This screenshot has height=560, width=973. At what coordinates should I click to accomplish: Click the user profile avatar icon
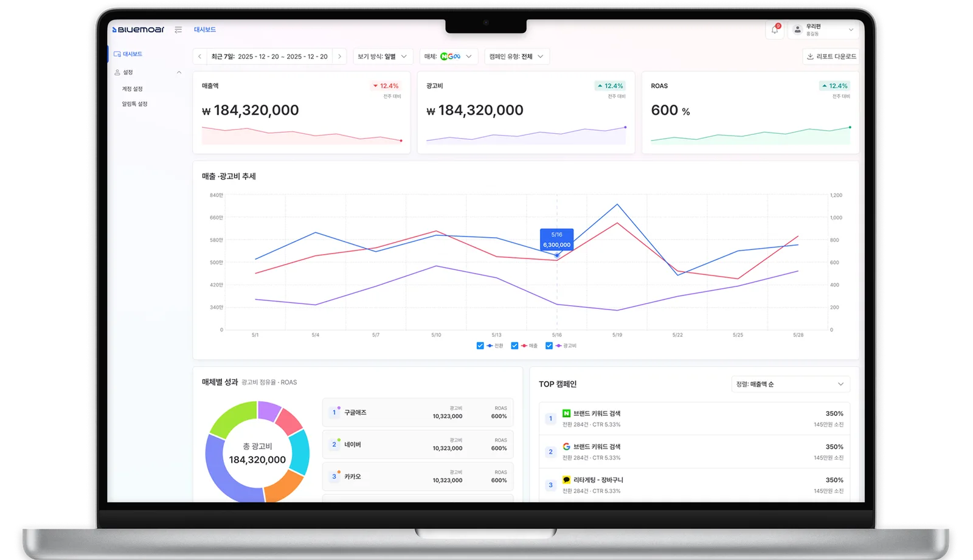click(x=797, y=29)
